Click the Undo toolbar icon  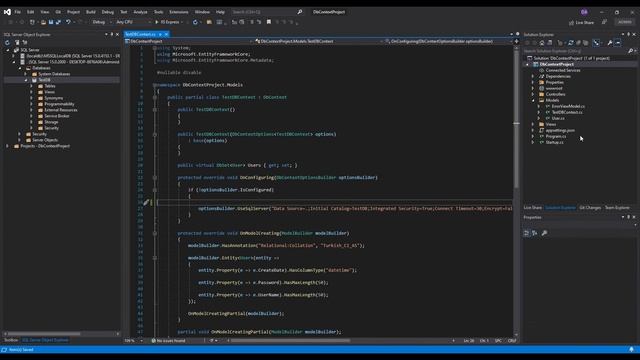68,22
